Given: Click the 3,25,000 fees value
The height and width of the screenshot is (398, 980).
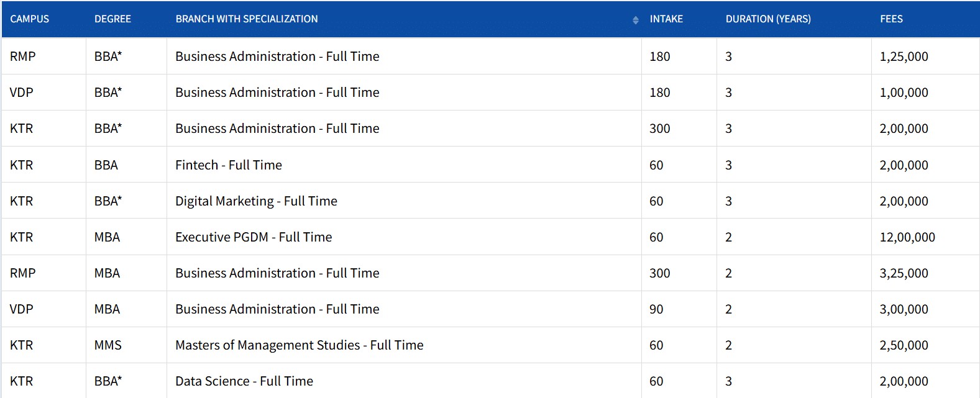Looking at the screenshot, I should [904, 273].
